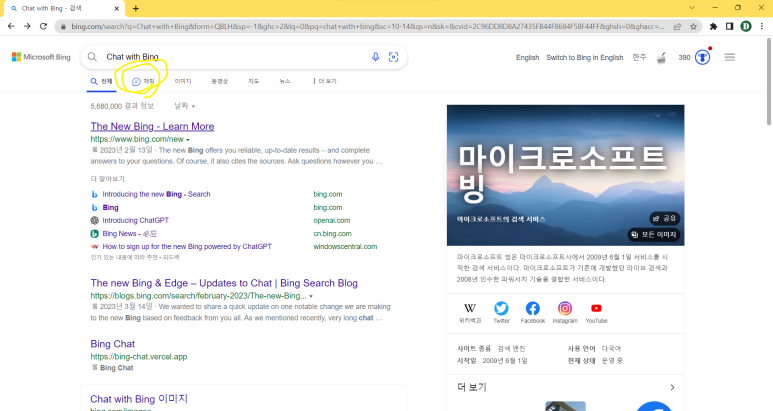
Task: Open How to sign up for new Bing link
Action: click(187, 246)
